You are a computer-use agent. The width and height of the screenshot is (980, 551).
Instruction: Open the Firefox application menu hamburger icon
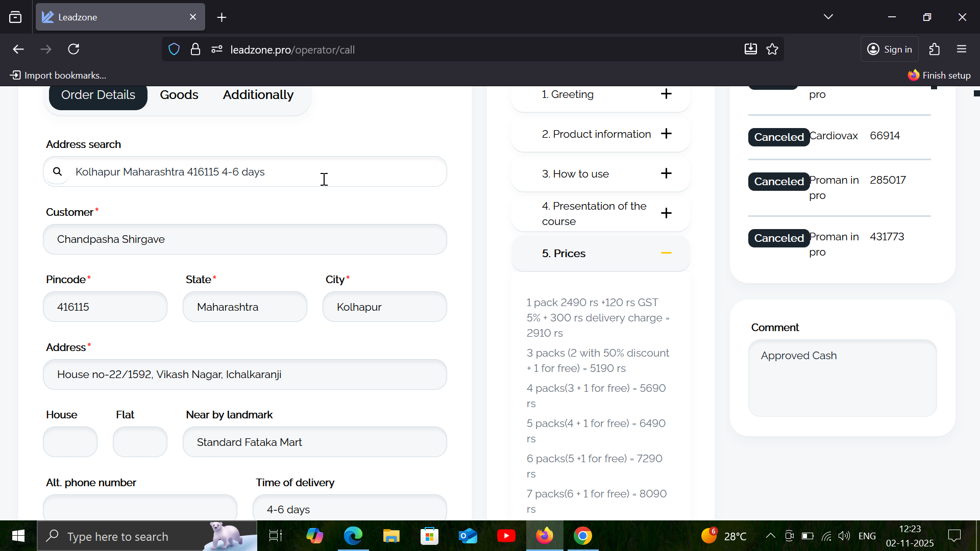(962, 49)
